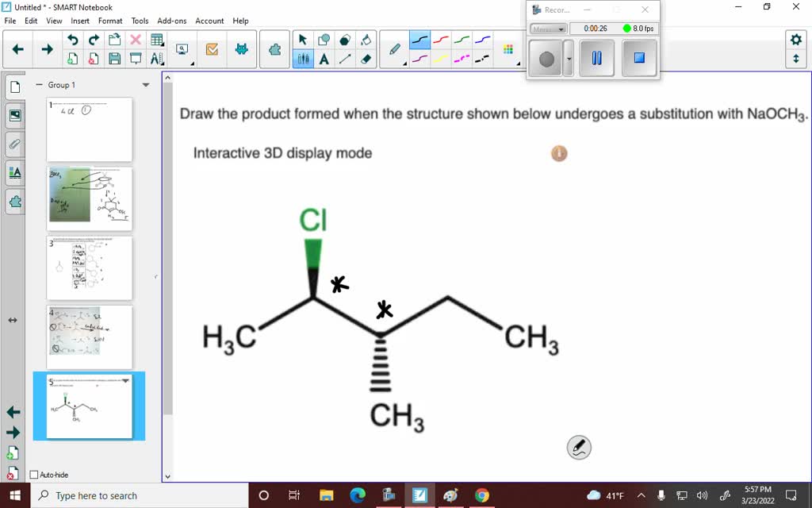This screenshot has width=812, height=508.
Task: Toggle the Auto-hide option
Action: tap(33, 475)
